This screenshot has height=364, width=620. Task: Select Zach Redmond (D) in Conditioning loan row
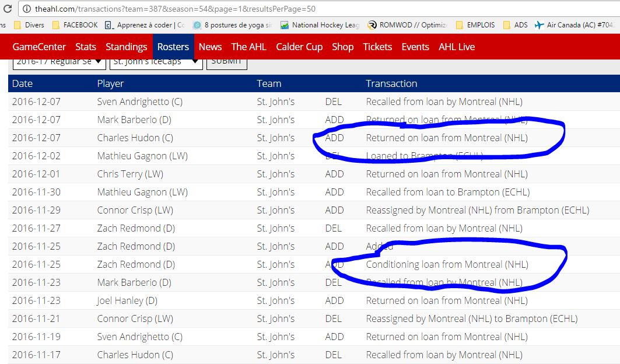click(x=136, y=264)
